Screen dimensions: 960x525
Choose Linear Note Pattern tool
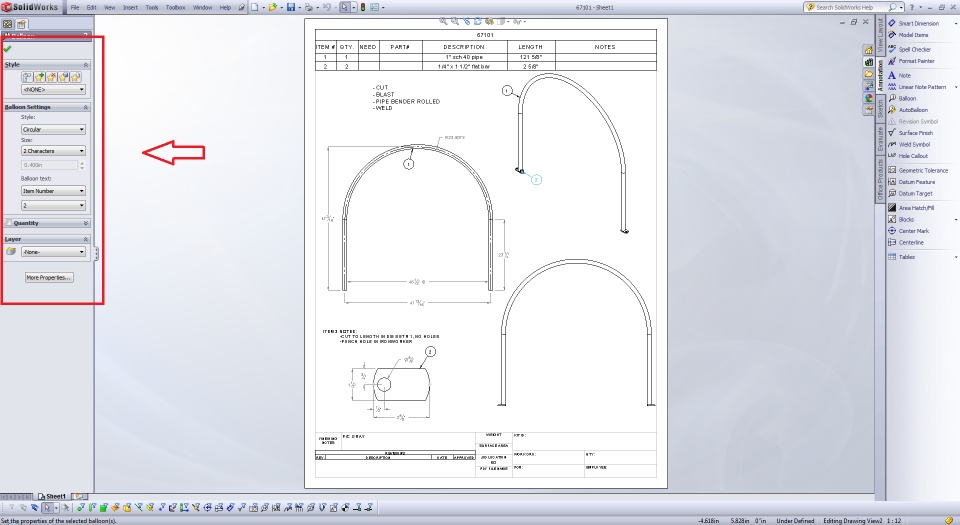point(917,87)
